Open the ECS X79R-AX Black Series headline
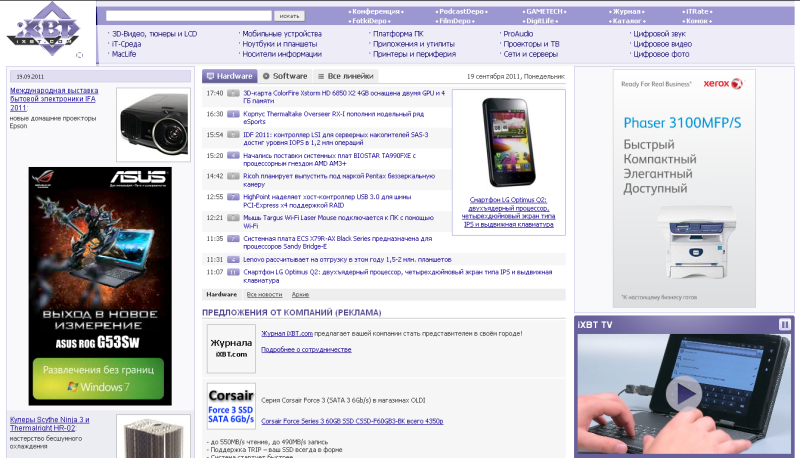Image resolution: width=800 pixels, height=458 pixels. (x=338, y=242)
